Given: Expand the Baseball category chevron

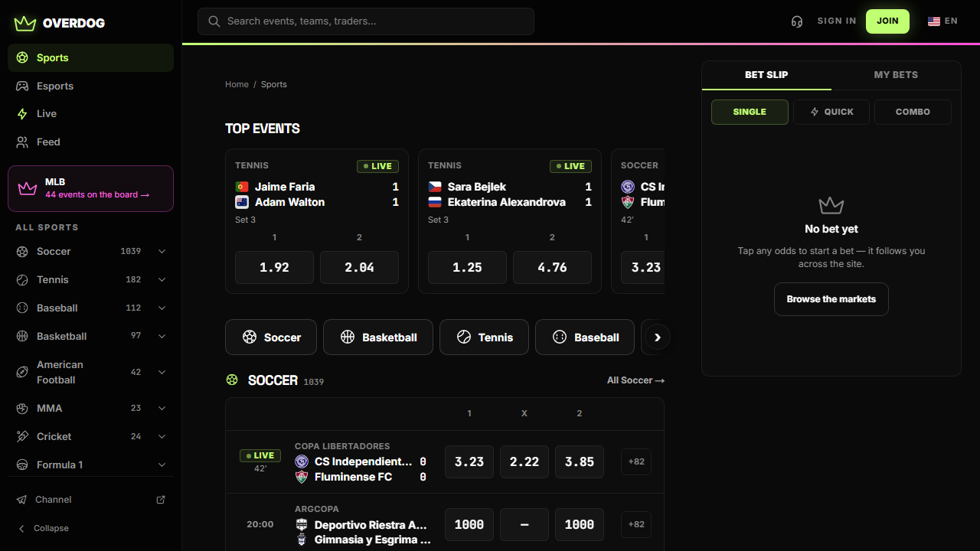Looking at the screenshot, I should click(x=162, y=308).
